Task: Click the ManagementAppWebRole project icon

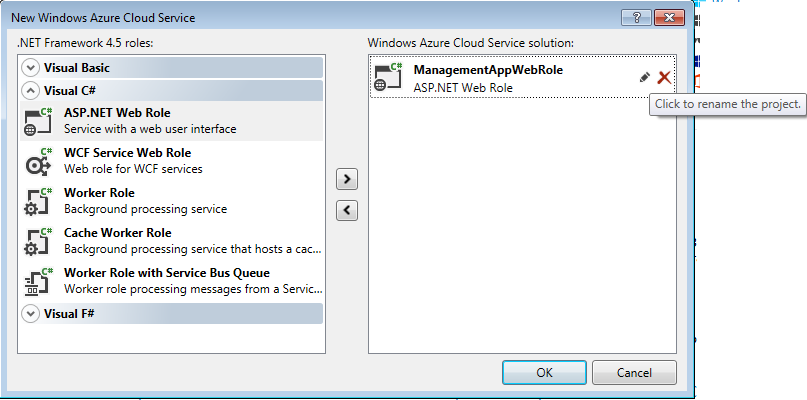Action: (389, 77)
